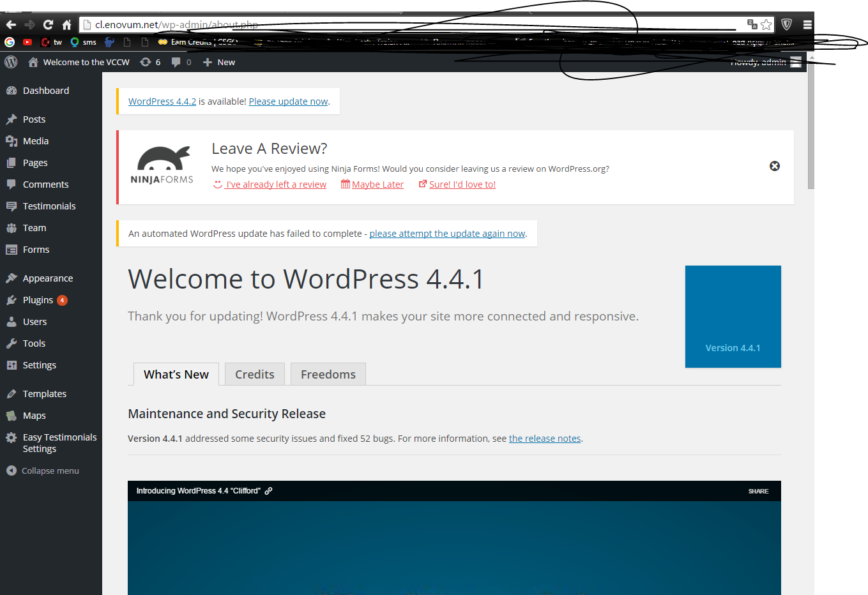This screenshot has width=868, height=595.
Task: Go back using the browser back arrow
Action: (11, 25)
